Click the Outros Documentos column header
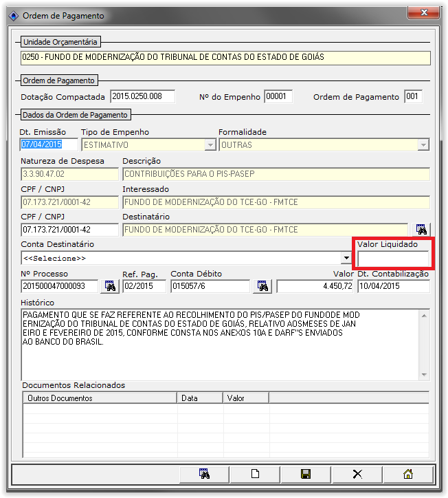 point(100,398)
